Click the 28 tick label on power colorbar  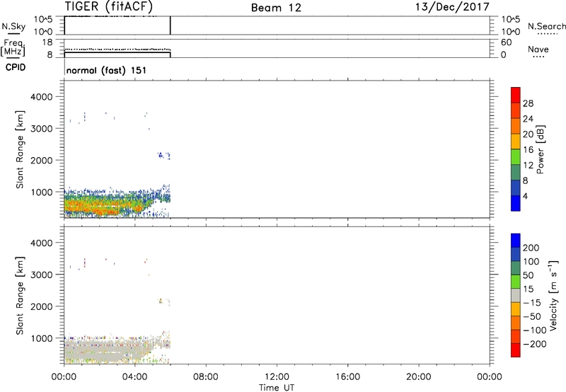click(528, 103)
